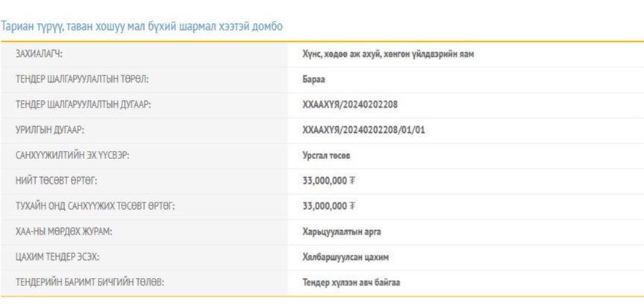Click the 'УРИЛГЫН ДУГААР:' label
Image resolution: width=644 pixels, height=307 pixels.
tap(50, 130)
